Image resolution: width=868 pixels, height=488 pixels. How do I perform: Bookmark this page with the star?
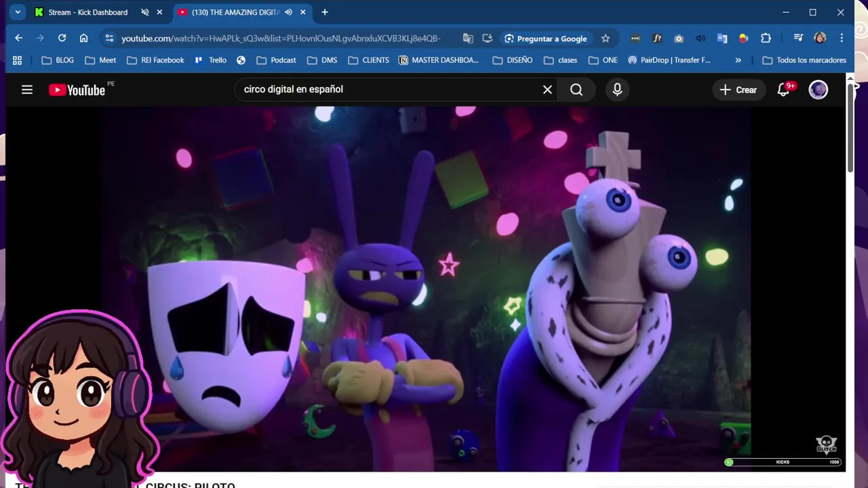click(606, 39)
